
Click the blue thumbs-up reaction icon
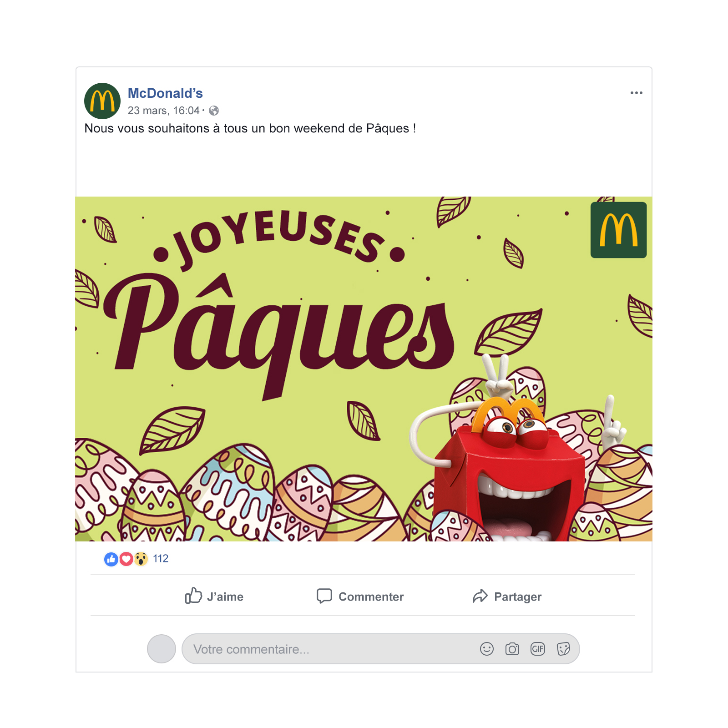pos(111,559)
